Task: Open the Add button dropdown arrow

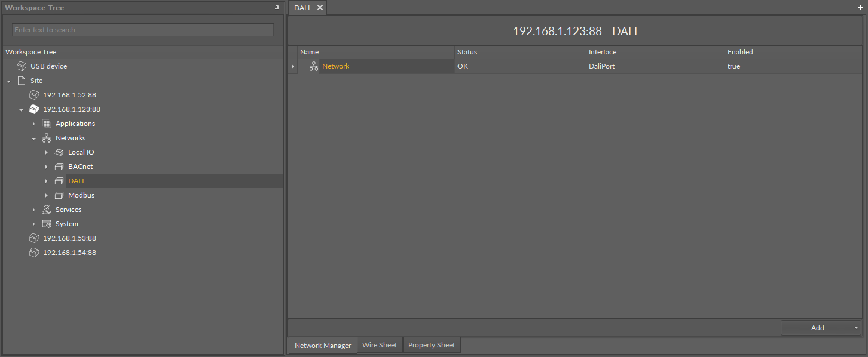Action: click(857, 328)
